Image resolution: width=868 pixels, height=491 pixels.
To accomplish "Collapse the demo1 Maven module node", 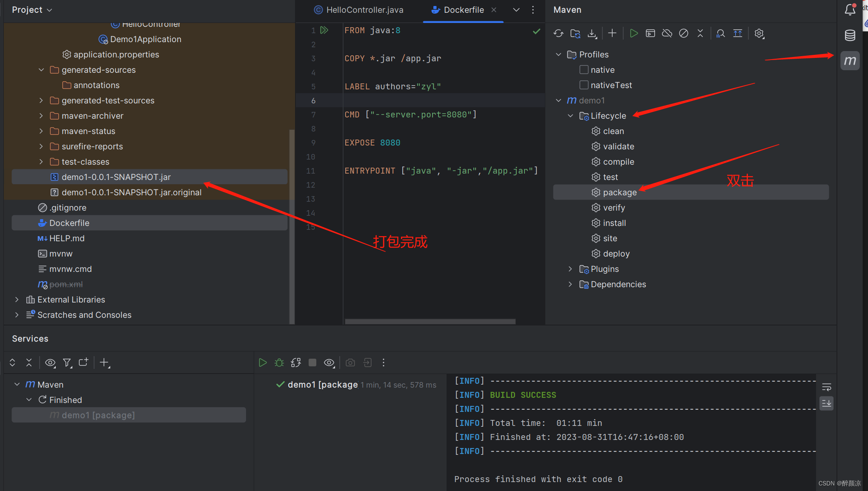I will [559, 100].
